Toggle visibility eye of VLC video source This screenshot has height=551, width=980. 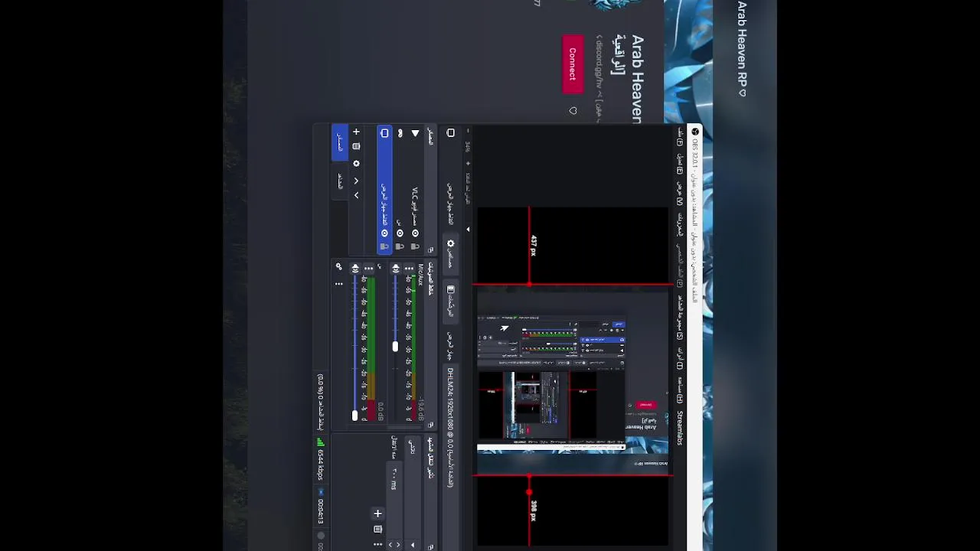(x=415, y=233)
